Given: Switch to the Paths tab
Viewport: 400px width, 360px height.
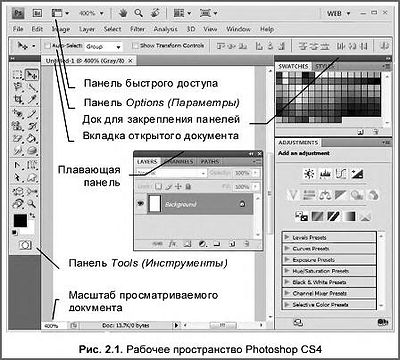Looking at the screenshot, I should [x=210, y=162].
